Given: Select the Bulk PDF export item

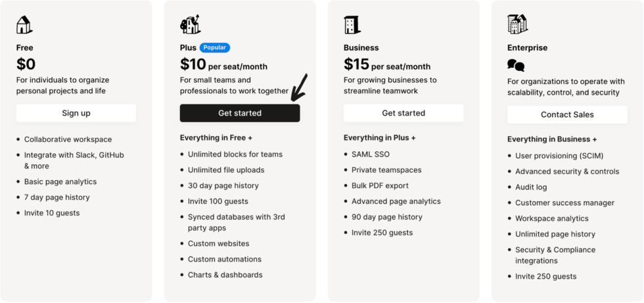Looking at the screenshot, I should pos(380,185).
